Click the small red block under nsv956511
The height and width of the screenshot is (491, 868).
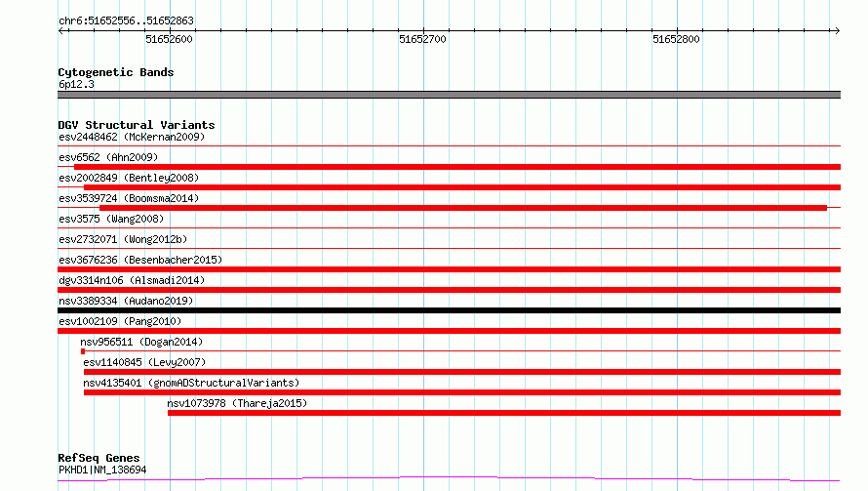tap(83, 351)
